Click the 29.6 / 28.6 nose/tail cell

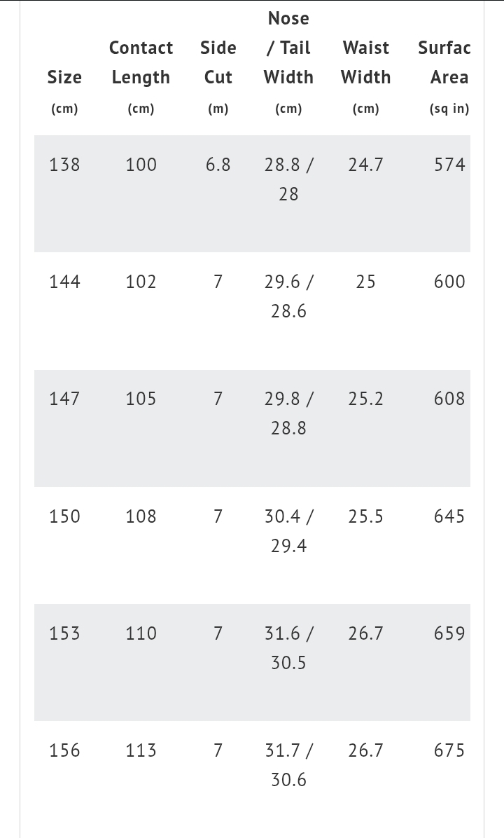pyautogui.click(x=288, y=296)
